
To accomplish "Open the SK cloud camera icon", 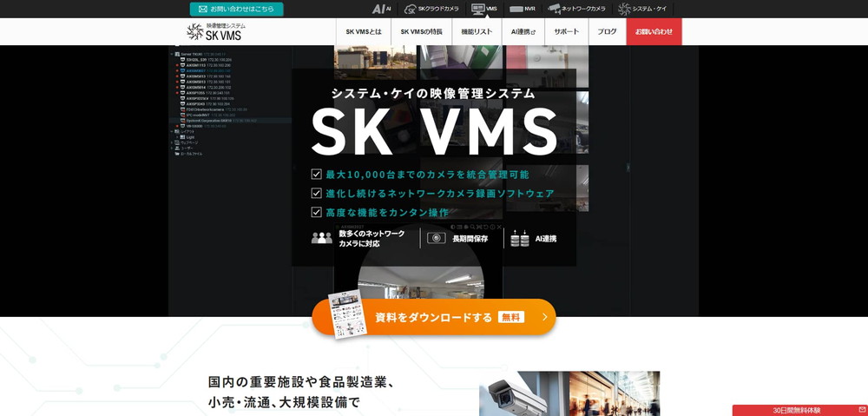I will click(x=411, y=9).
